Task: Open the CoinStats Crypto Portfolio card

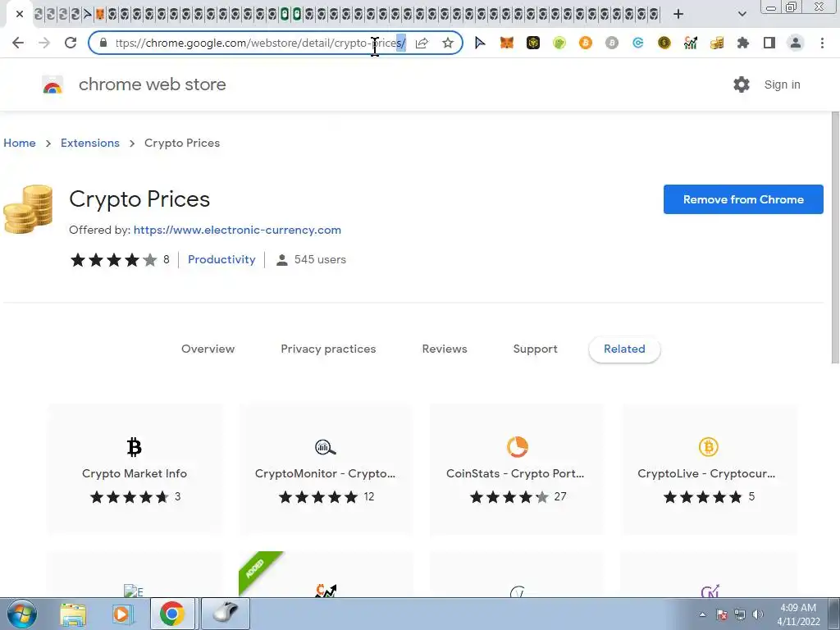Action: (517, 469)
